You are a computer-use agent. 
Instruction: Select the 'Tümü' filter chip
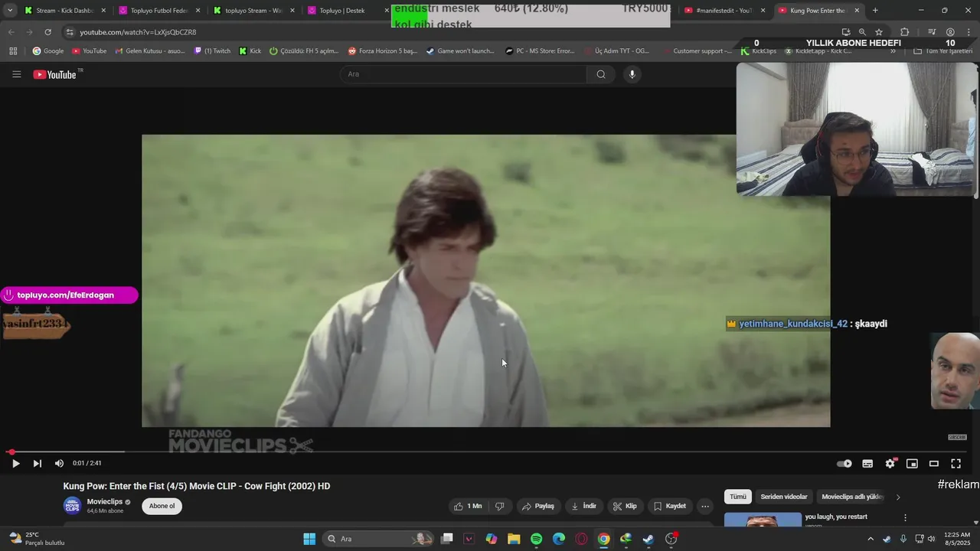[x=738, y=497]
